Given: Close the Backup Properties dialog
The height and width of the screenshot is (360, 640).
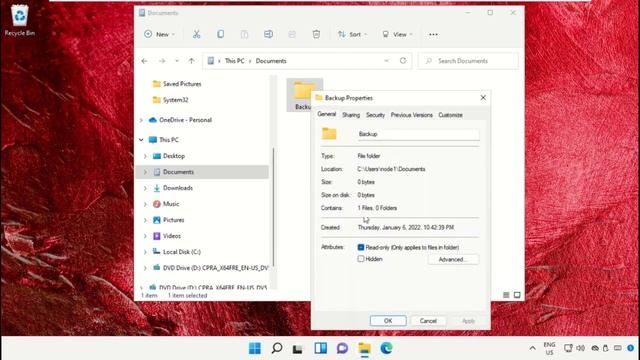Looking at the screenshot, I should (483, 98).
